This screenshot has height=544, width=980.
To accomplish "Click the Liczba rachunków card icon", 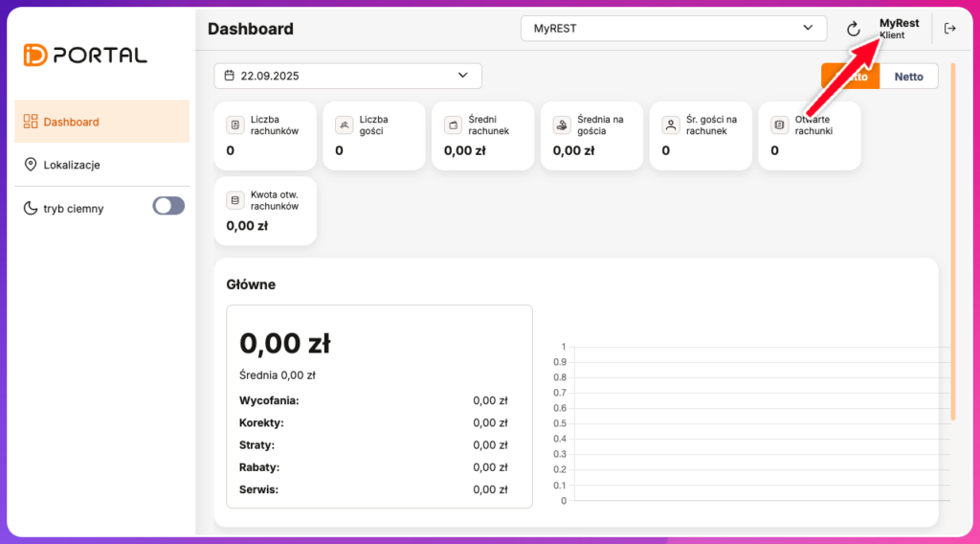I will click(234, 125).
